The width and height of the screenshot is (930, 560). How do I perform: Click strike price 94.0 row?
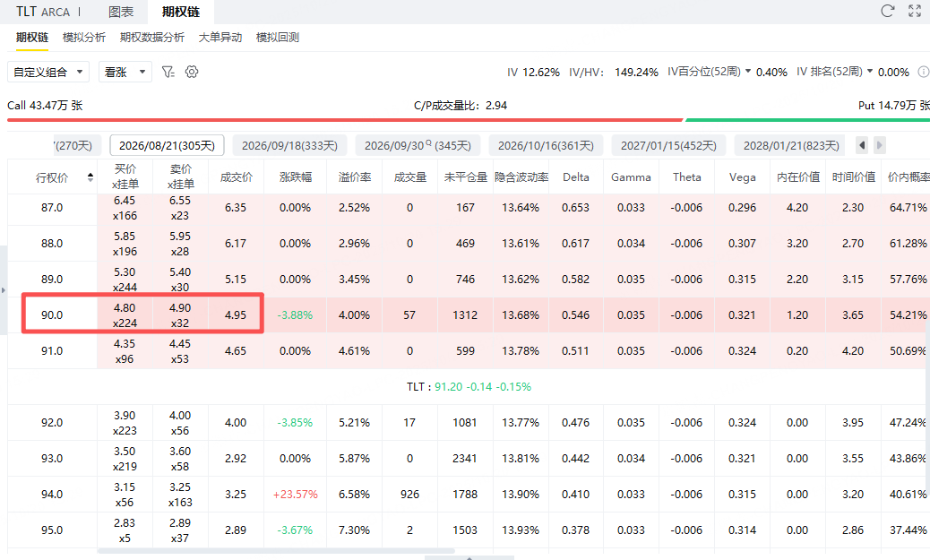click(x=468, y=495)
